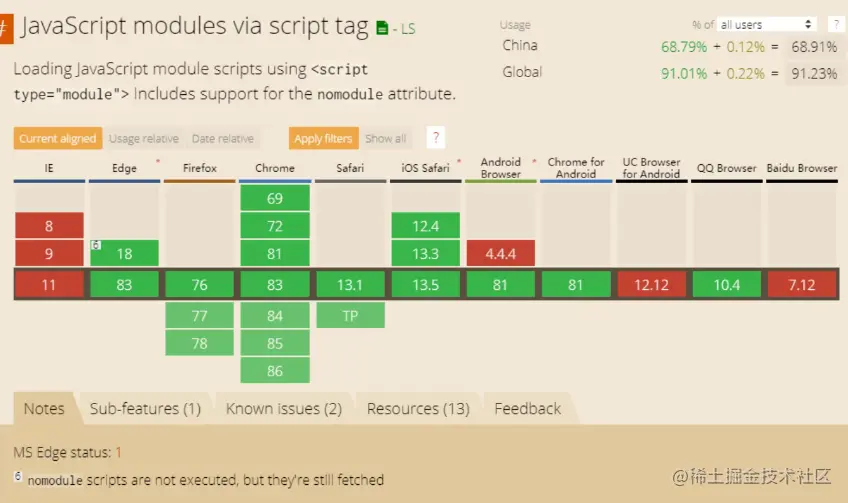Image resolution: width=848 pixels, height=503 pixels.
Task: Open the note 6 marker on Edge 18
Action: click(96, 245)
